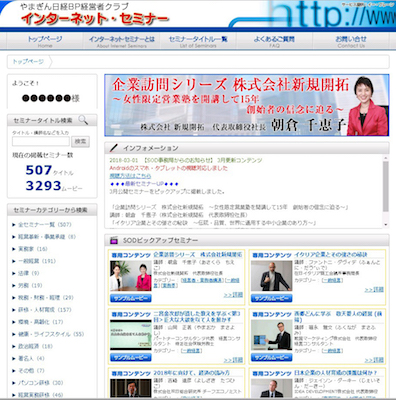This screenshot has width=396, height=400.
Task: Open the イタリア企業とその強さの秘訣 seminar title
Action: pyautogui.click(x=331, y=255)
